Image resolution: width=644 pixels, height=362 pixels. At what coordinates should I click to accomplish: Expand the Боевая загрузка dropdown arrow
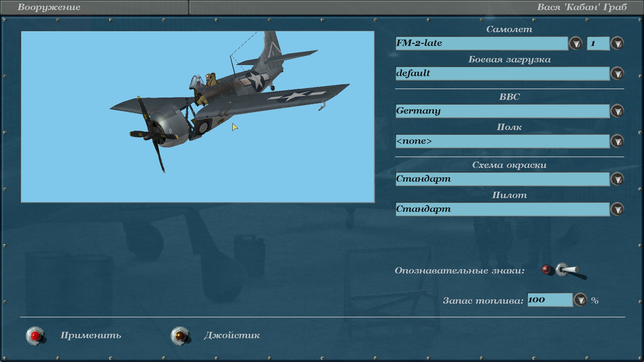[618, 73]
